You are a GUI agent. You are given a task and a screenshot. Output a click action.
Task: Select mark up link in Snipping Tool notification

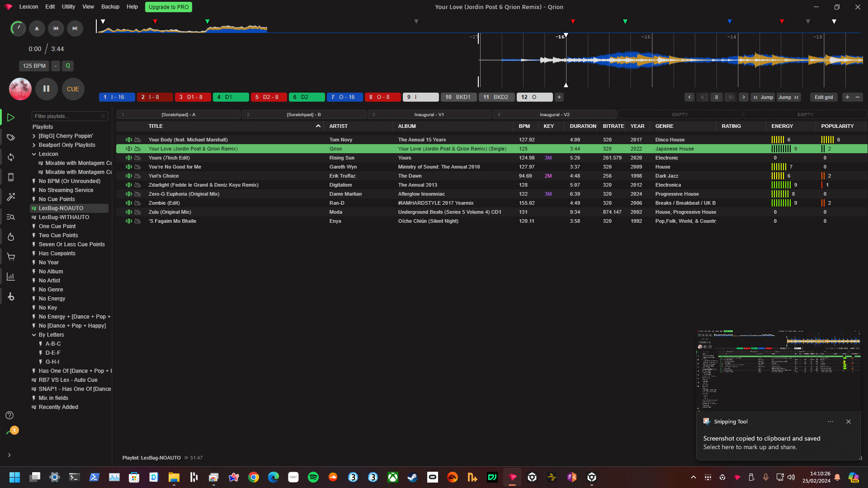750,447
